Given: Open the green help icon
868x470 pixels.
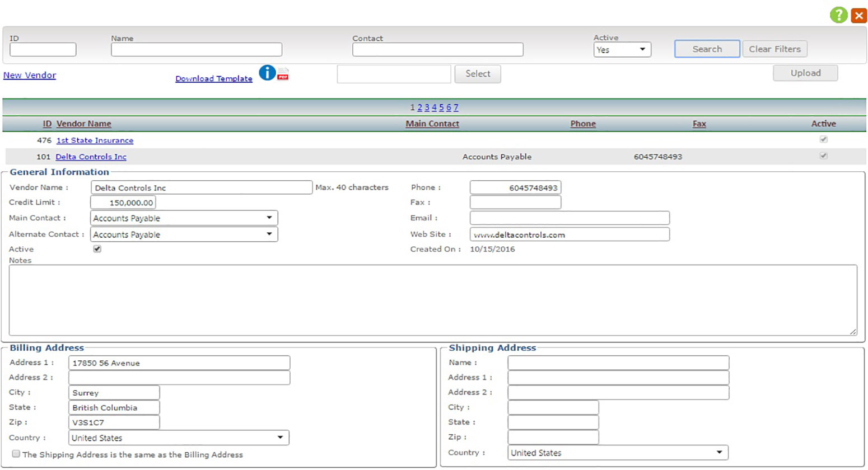Looking at the screenshot, I should click(x=838, y=15).
